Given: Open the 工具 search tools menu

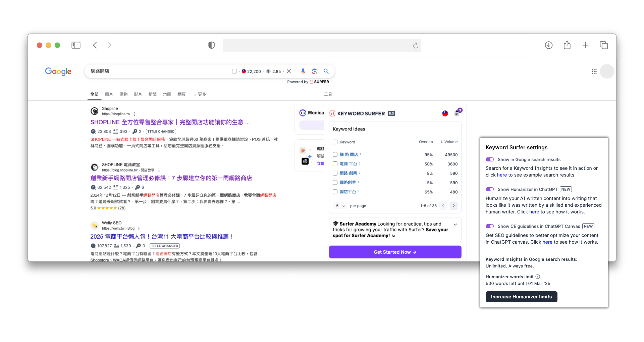Looking at the screenshot, I should [x=328, y=94].
